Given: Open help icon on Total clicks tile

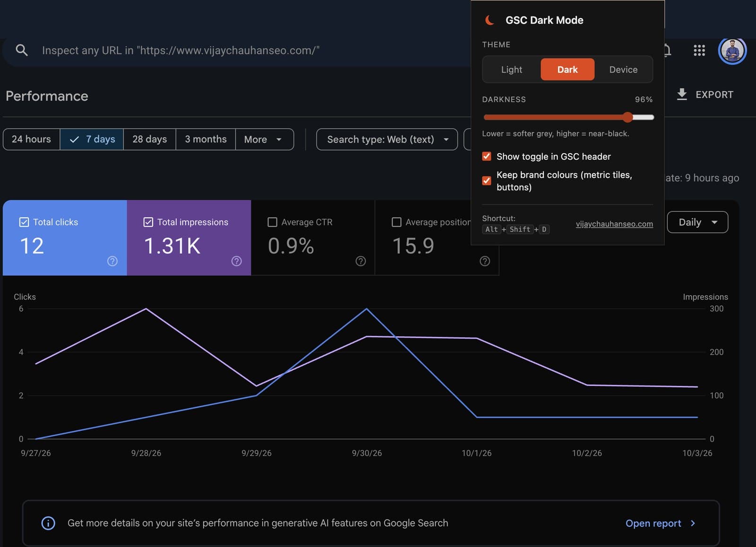Looking at the screenshot, I should (x=112, y=261).
